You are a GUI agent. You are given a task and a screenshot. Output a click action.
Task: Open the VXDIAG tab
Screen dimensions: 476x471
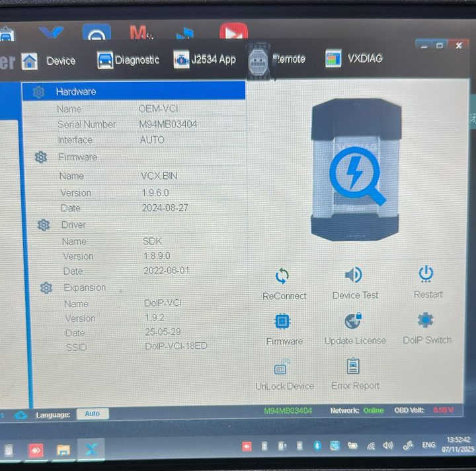click(x=354, y=59)
